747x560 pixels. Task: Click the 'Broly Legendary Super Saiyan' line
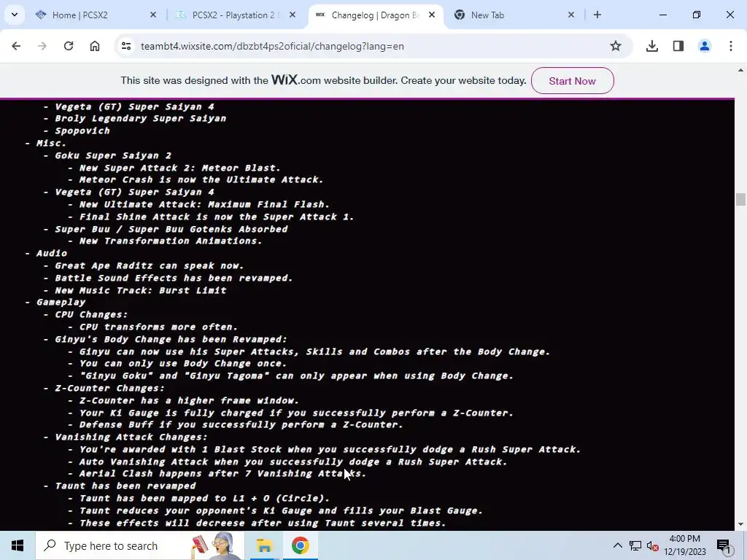pyautogui.click(x=141, y=119)
